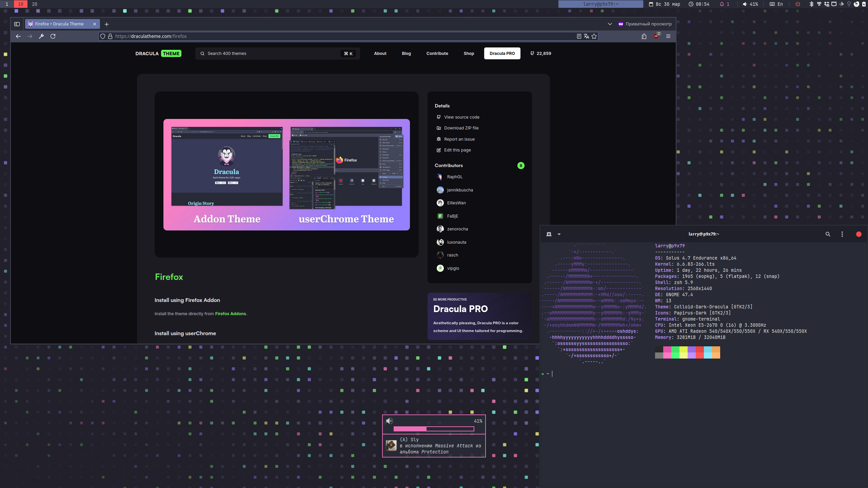Open the Blog navigation item
868x488 pixels.
point(406,54)
